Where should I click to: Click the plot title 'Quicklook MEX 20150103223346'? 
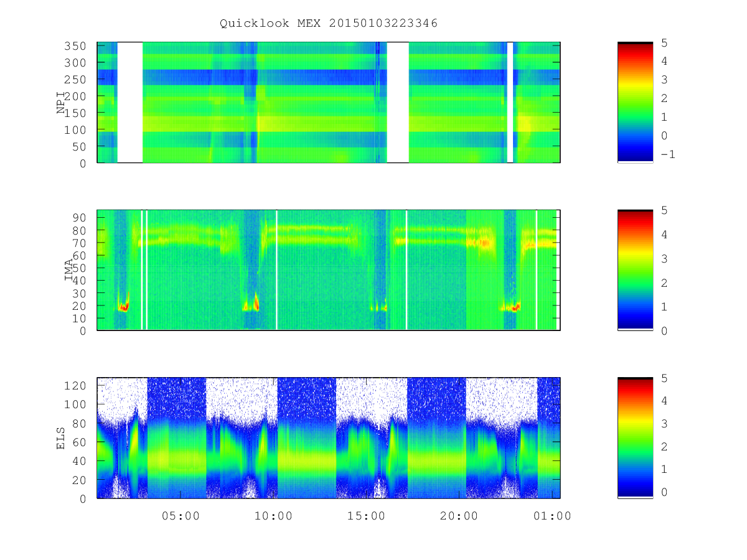[x=329, y=24]
